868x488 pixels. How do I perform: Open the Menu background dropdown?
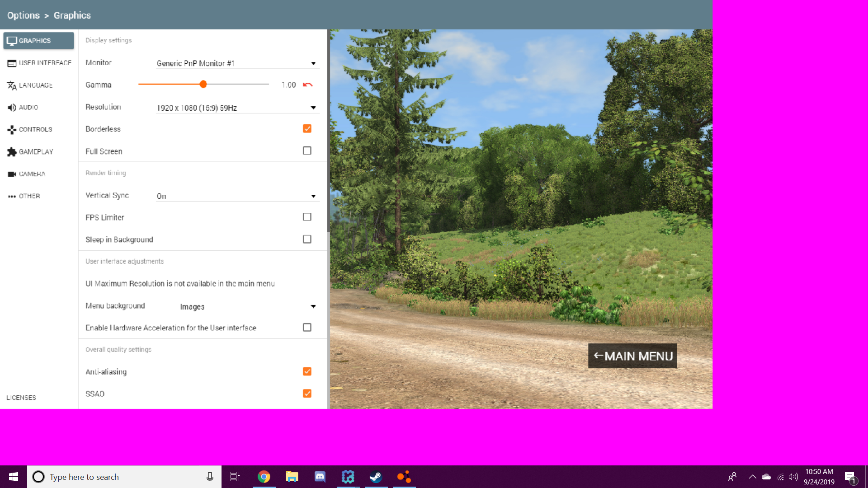249,306
